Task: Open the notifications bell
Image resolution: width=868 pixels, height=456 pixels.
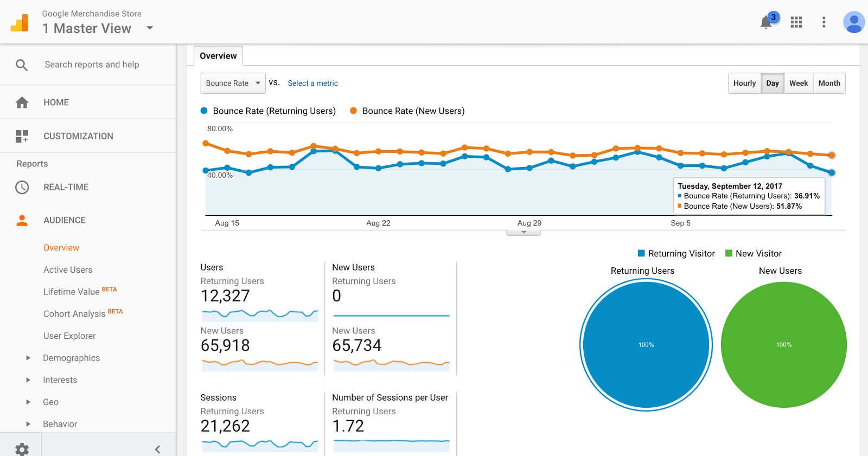Action: click(766, 22)
